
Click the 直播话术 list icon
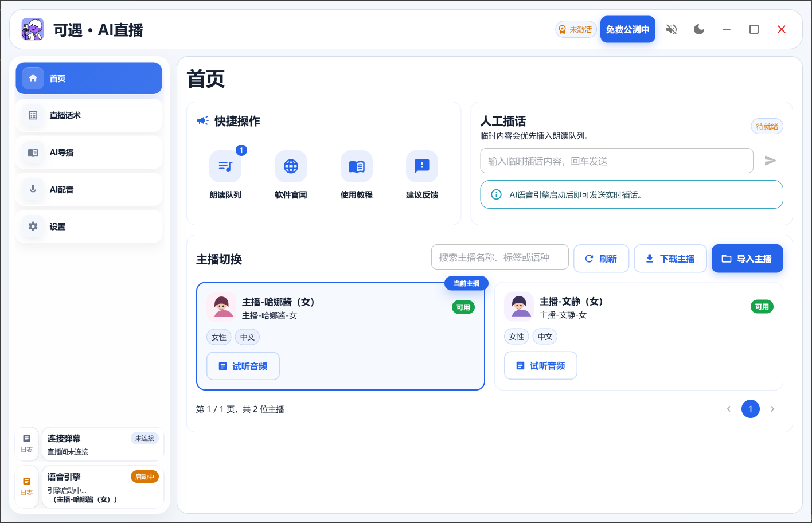[x=33, y=115]
